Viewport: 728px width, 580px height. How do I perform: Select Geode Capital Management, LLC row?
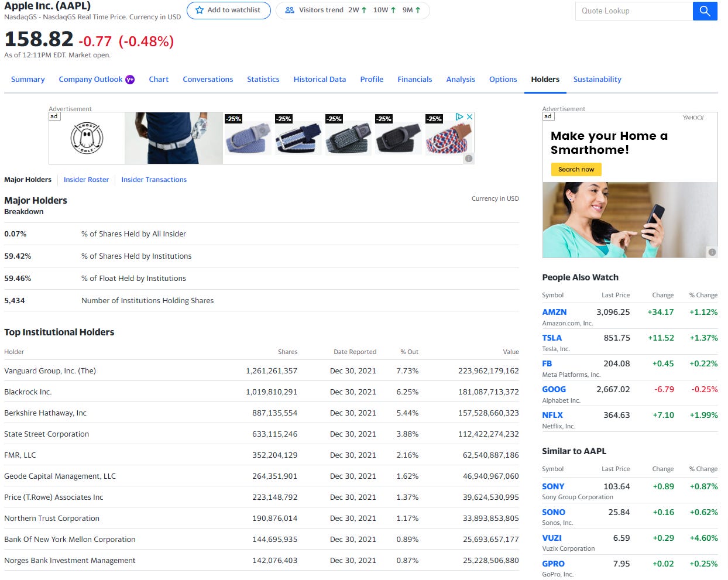click(x=262, y=476)
